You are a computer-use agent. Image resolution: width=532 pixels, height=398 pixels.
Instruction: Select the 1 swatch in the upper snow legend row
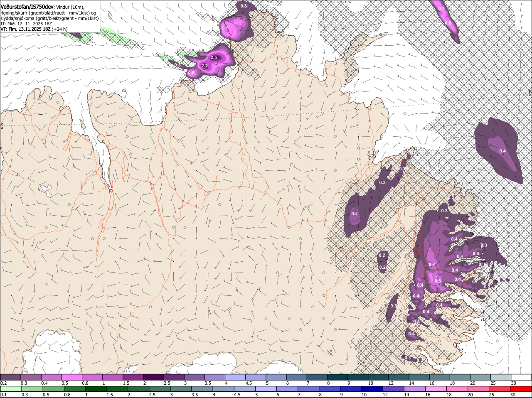tap(112, 377)
